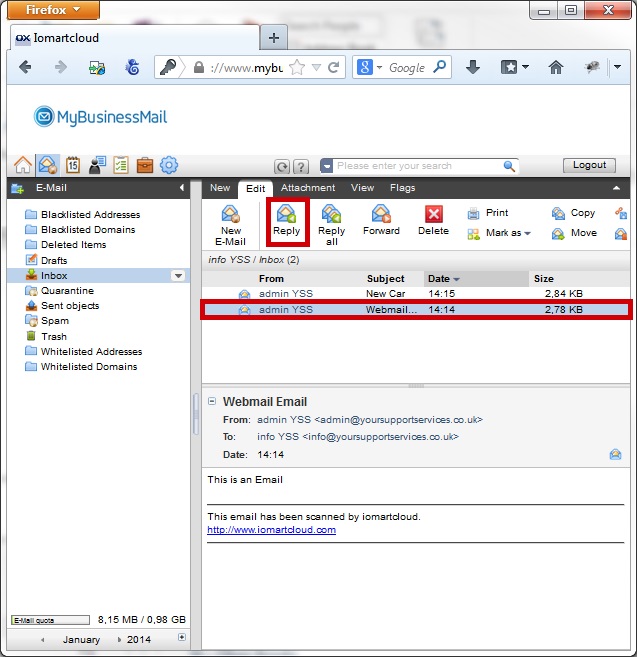The image size is (637, 657).
Task: Compose a New E-Mail
Action: 231,221
